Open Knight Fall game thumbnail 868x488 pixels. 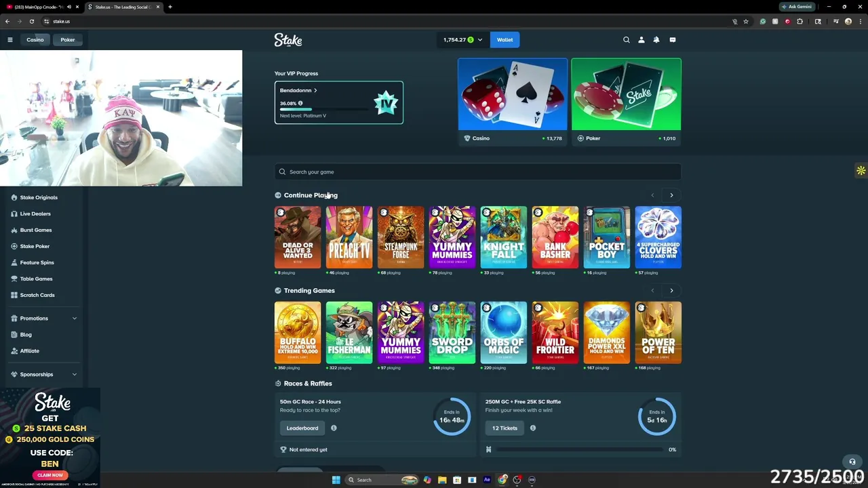click(x=504, y=238)
